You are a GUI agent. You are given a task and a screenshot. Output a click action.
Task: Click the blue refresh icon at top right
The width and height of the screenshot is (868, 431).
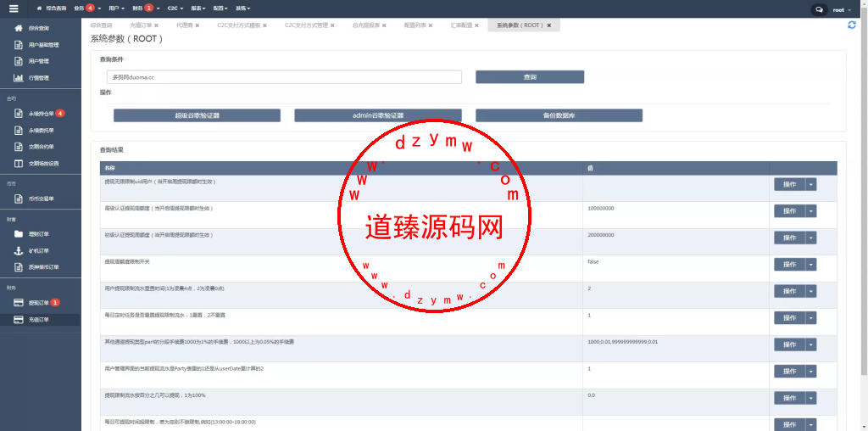pos(852,25)
